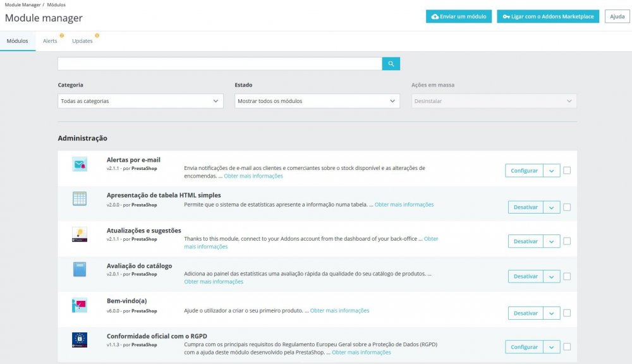Screen dimensions: 632x364
Task: Desativar Atualizações e sugestões module
Action: coord(526,241)
